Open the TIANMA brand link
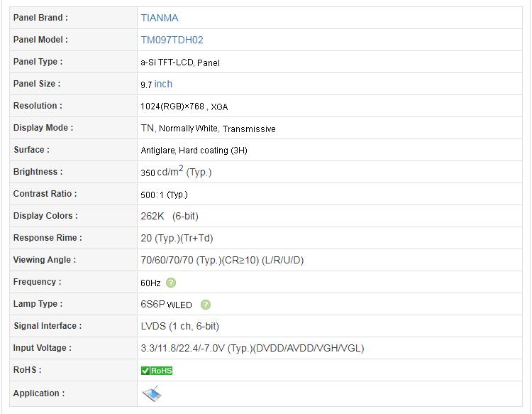This screenshot has height=414, width=532. [x=160, y=18]
